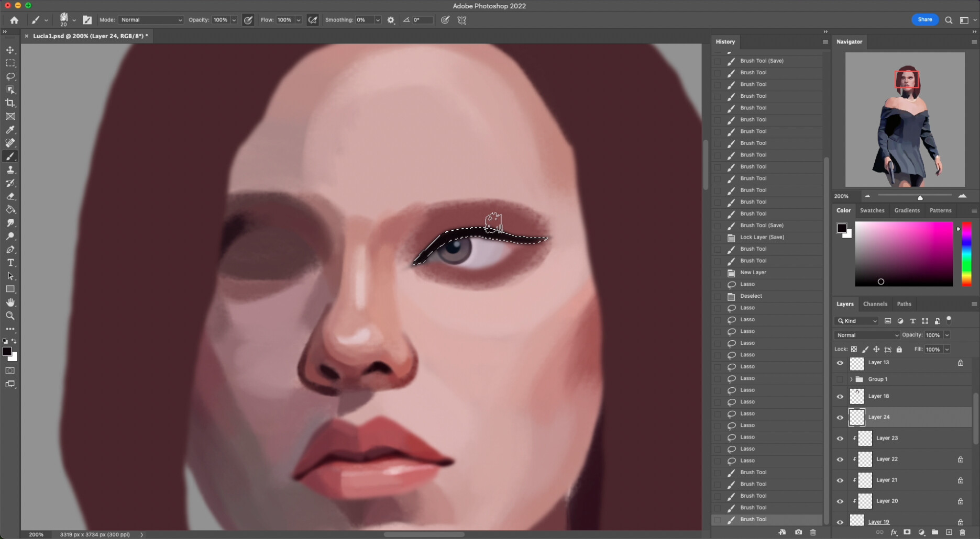Switch to Patterns tab
Screen dimensions: 980x539
click(940, 210)
